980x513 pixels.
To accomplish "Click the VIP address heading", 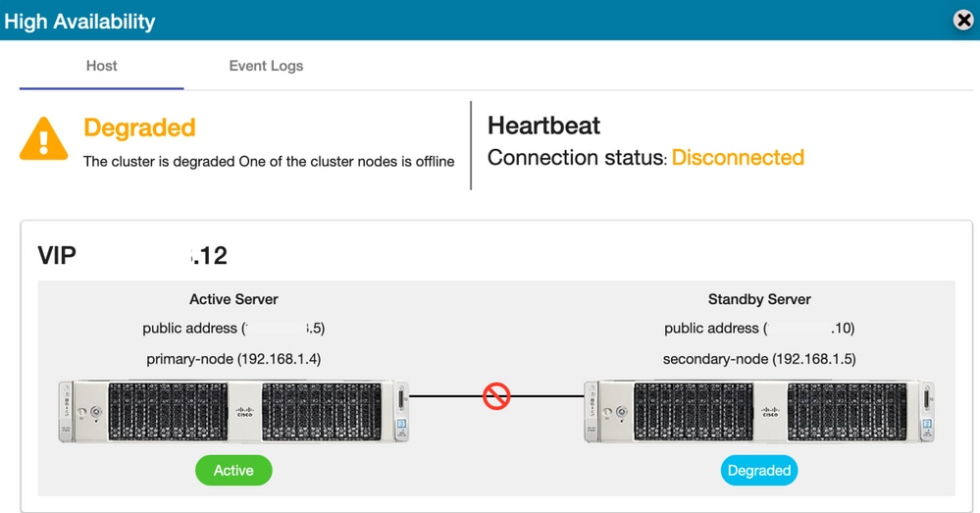I will point(132,256).
